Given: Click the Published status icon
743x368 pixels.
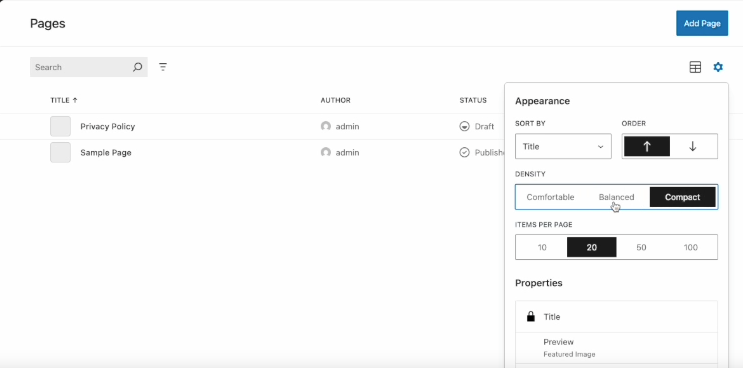Looking at the screenshot, I should tap(464, 153).
